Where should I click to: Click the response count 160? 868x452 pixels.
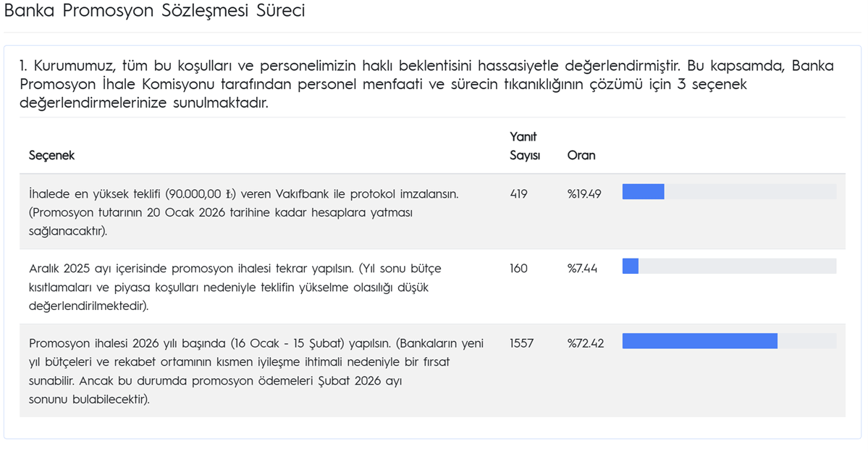coord(519,269)
